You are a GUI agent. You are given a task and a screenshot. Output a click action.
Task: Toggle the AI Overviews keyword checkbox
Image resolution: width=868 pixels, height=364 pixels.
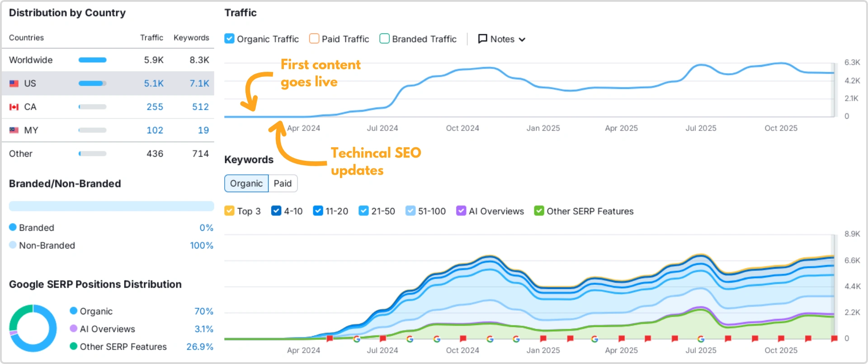(x=461, y=211)
